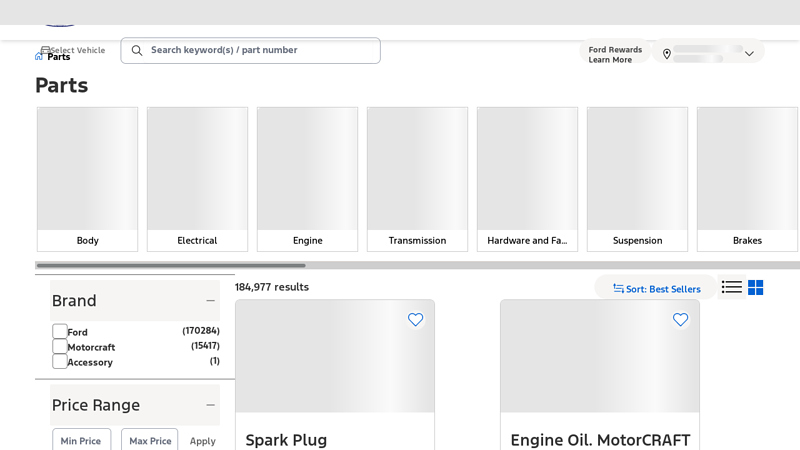This screenshot has width=800, height=450.
Task: Collapse the Price Range filter section
Action: [x=210, y=405]
